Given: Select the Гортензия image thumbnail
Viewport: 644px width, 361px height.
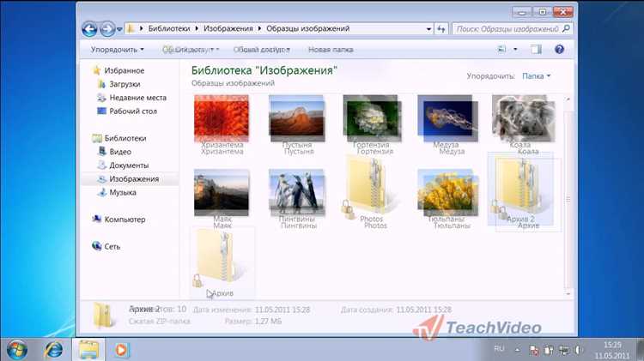Looking at the screenshot, I should [371, 118].
